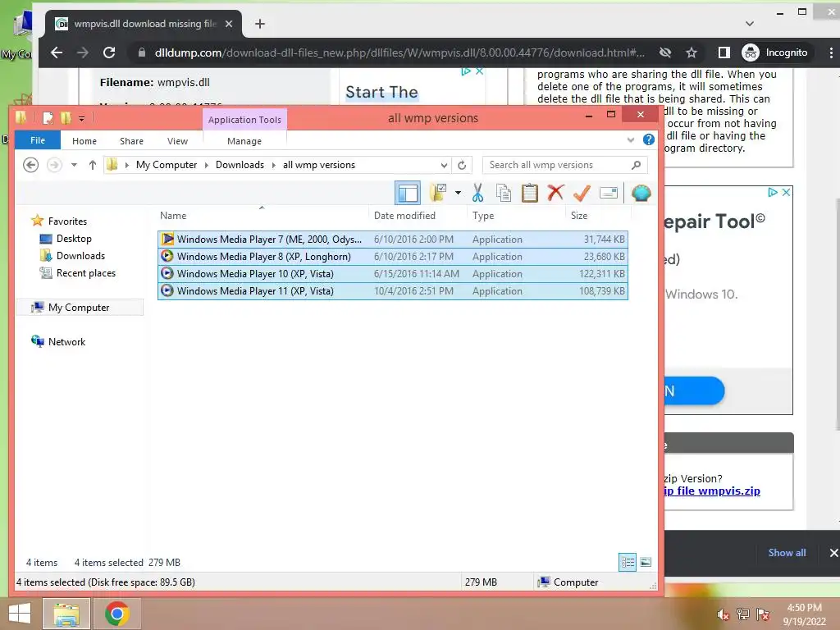Go back in the Explorer window

[30, 165]
